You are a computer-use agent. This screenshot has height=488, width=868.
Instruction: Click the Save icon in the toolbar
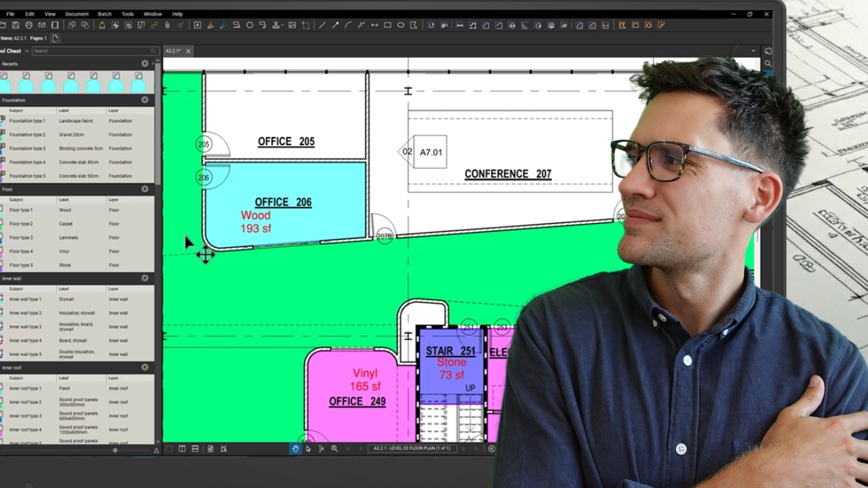16,25
